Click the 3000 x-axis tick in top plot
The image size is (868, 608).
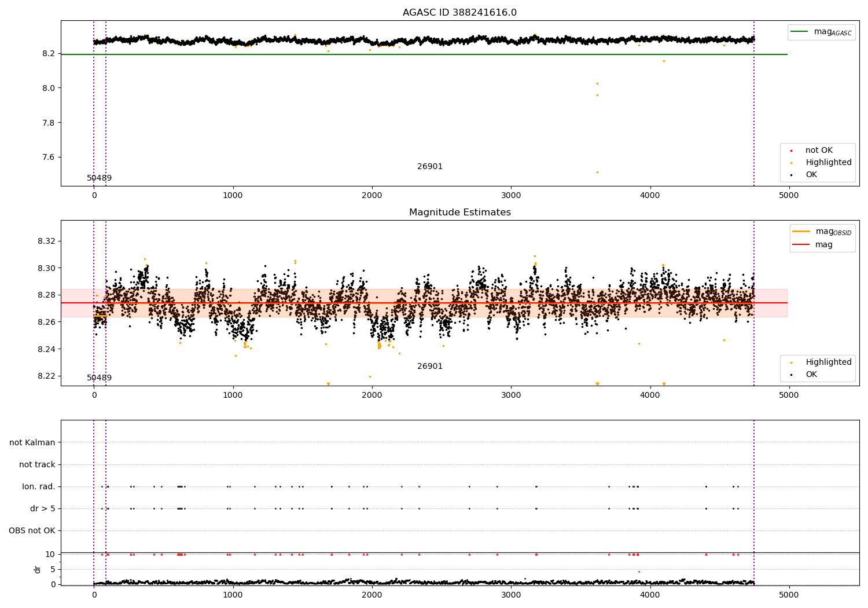pos(511,196)
